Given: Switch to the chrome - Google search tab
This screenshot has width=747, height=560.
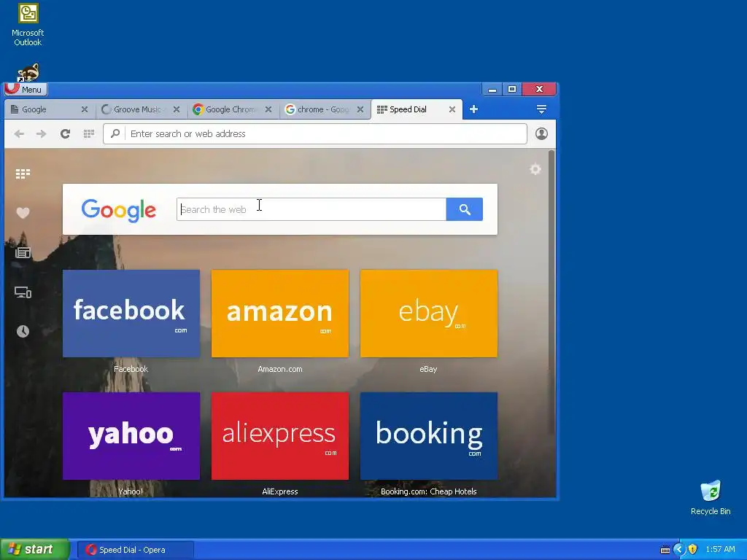Looking at the screenshot, I should point(323,109).
